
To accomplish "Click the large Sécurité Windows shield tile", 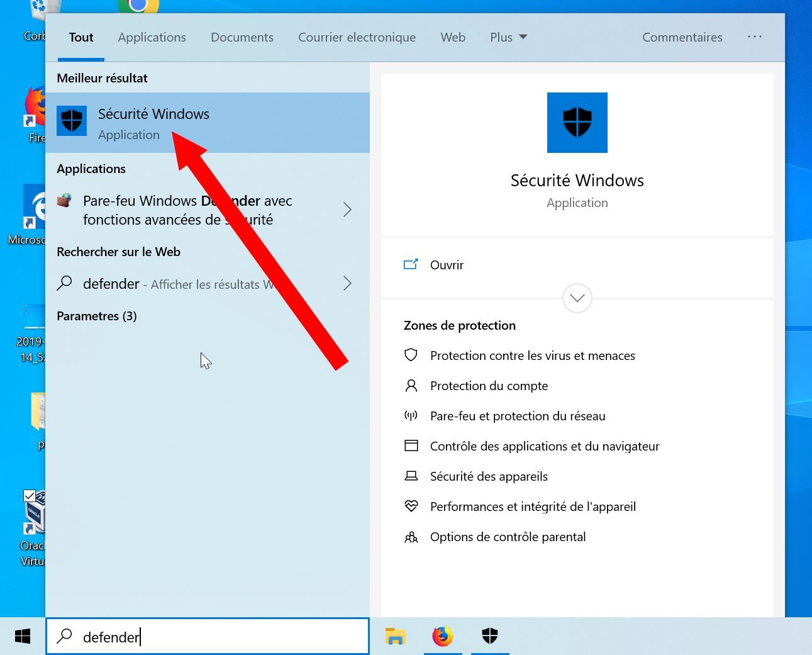I will tap(577, 123).
